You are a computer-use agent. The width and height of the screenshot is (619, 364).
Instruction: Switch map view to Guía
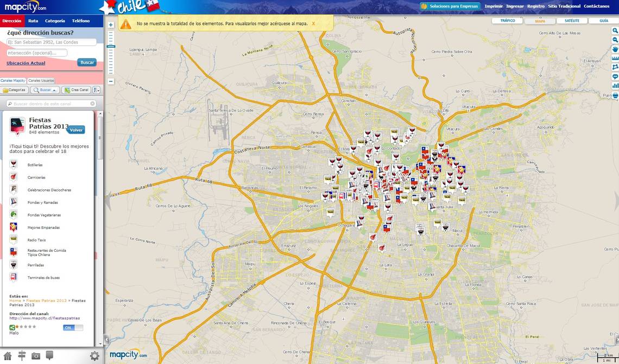point(604,21)
